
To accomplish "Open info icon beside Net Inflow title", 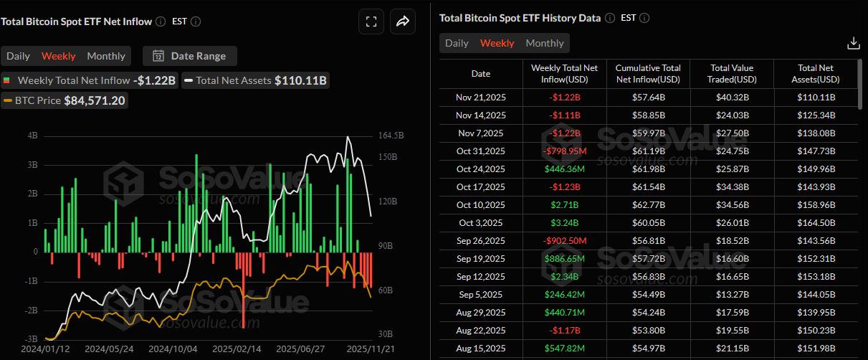I will click(161, 22).
